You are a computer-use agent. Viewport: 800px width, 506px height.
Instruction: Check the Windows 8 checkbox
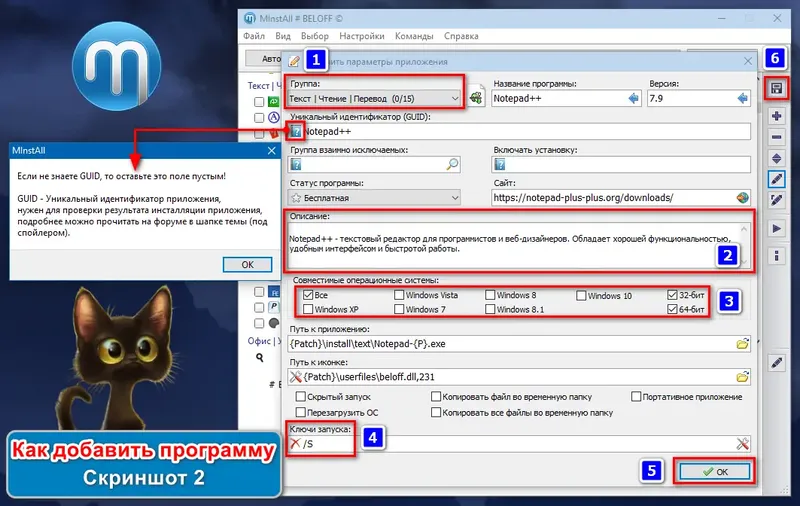[490, 295]
